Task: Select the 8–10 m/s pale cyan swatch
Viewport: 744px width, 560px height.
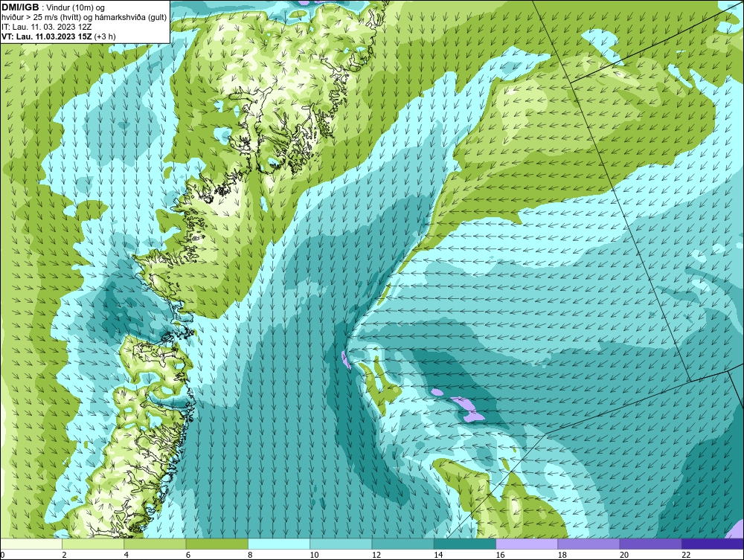Action: [x=279, y=544]
